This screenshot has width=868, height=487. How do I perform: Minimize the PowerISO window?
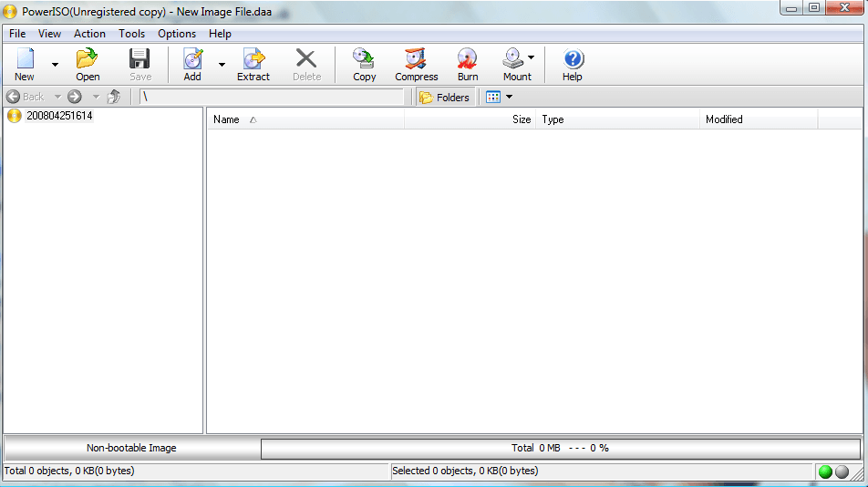pos(791,8)
